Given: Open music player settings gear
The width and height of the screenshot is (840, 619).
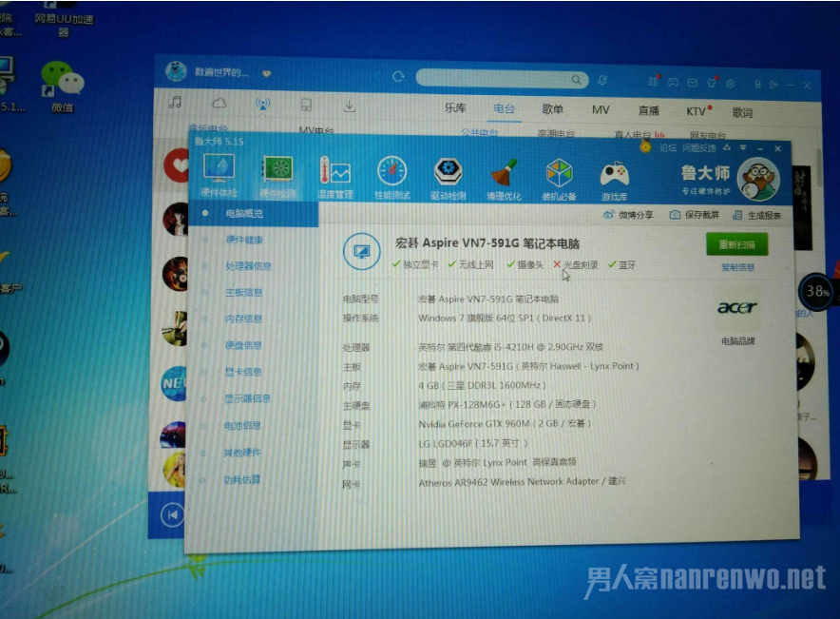Looking at the screenshot, I should pyautogui.click(x=730, y=84).
